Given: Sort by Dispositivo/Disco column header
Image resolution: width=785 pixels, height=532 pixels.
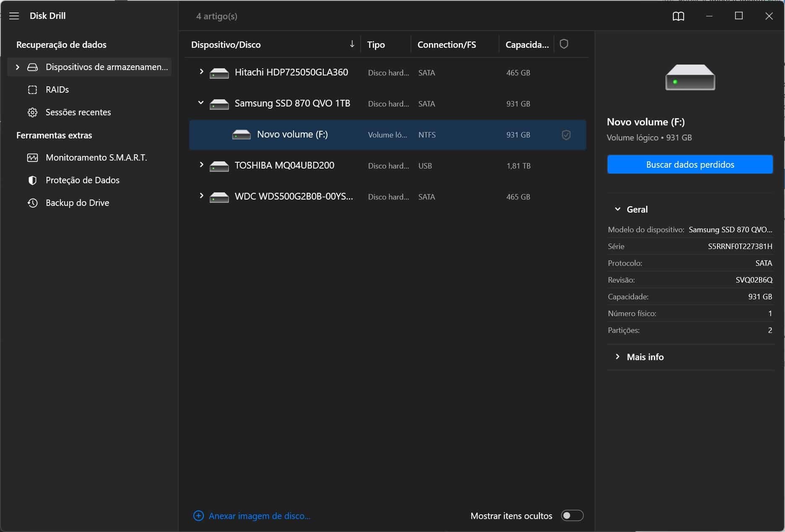Looking at the screenshot, I should tap(226, 44).
